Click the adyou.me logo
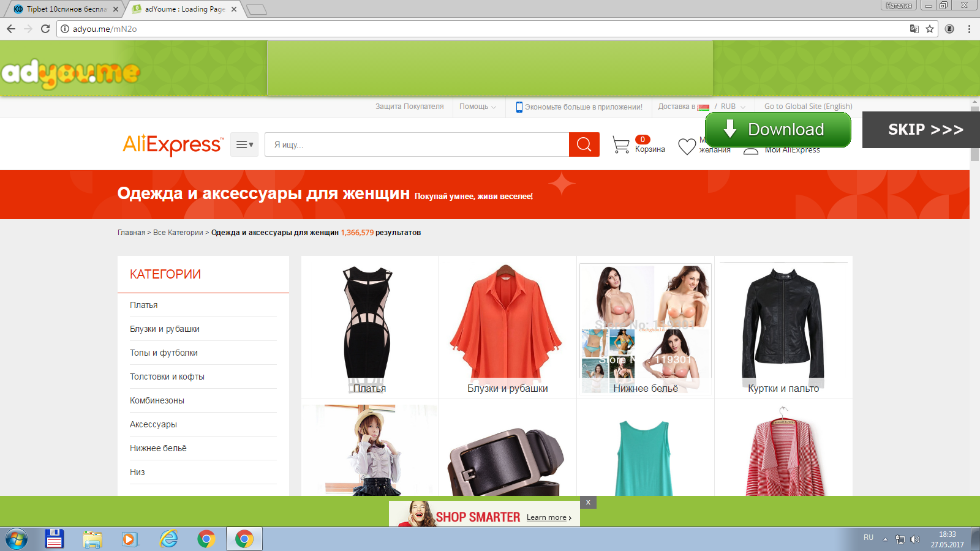This screenshot has height=551, width=980. pyautogui.click(x=70, y=73)
